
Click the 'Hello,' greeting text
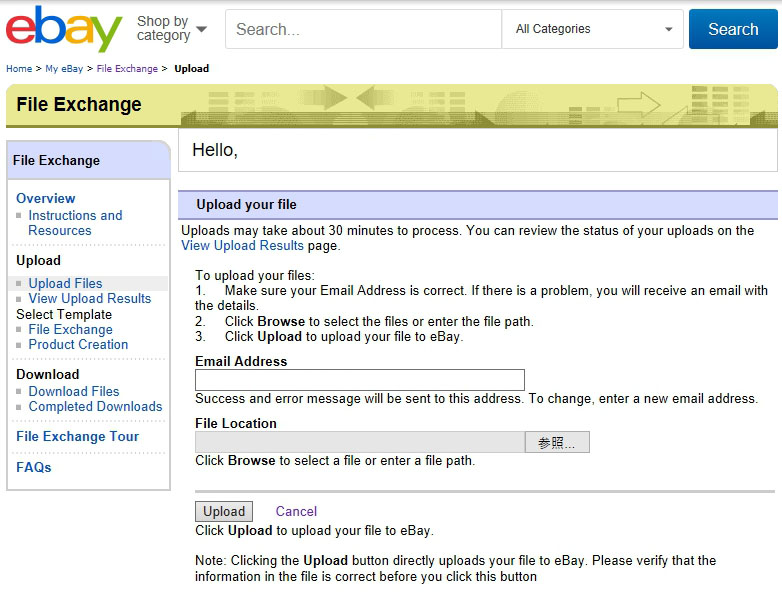[215, 150]
